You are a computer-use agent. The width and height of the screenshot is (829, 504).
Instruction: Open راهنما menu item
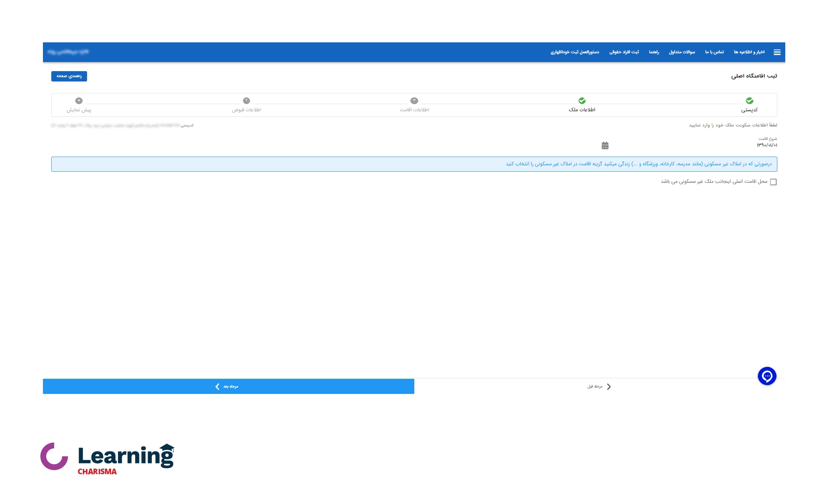654,52
